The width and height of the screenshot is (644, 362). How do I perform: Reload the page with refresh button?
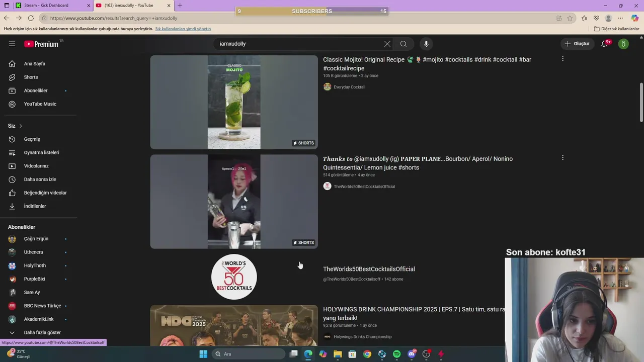coord(31,18)
